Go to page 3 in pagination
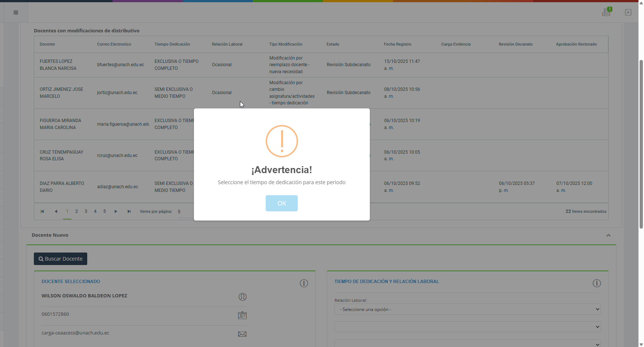 tap(86, 211)
